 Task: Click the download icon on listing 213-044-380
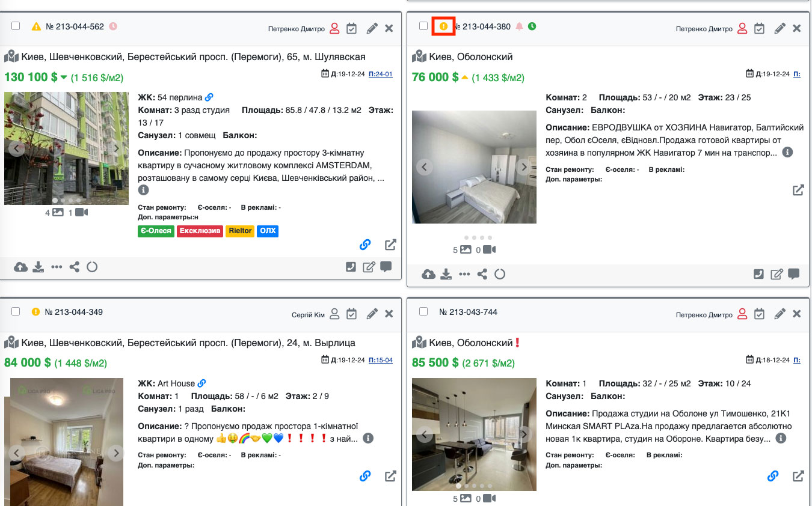pyautogui.click(x=446, y=275)
